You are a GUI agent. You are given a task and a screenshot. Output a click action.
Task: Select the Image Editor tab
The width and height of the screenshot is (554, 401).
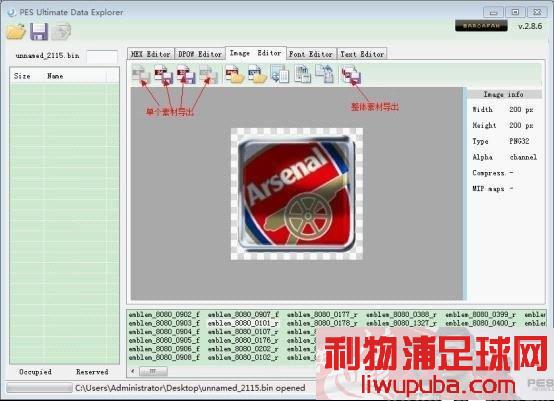[256, 53]
